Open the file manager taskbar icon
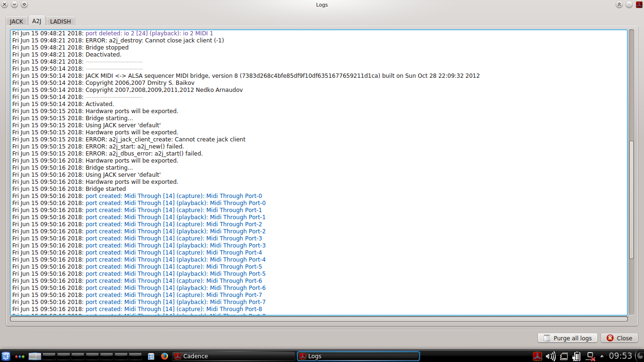 [151, 356]
